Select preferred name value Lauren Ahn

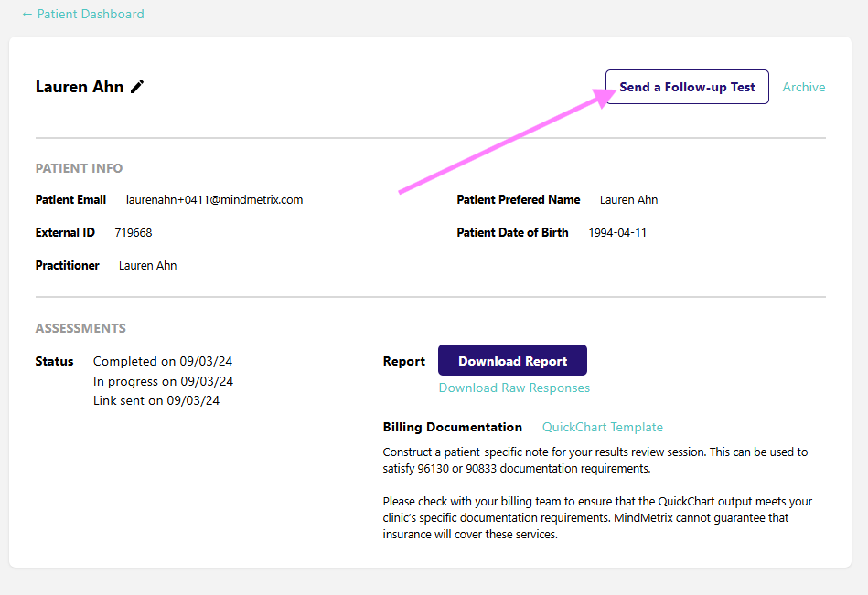pyautogui.click(x=629, y=199)
